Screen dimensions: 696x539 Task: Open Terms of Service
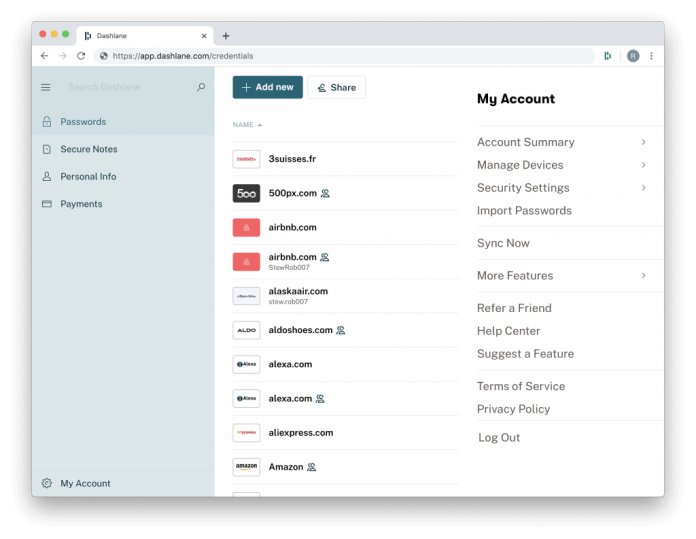click(x=521, y=386)
